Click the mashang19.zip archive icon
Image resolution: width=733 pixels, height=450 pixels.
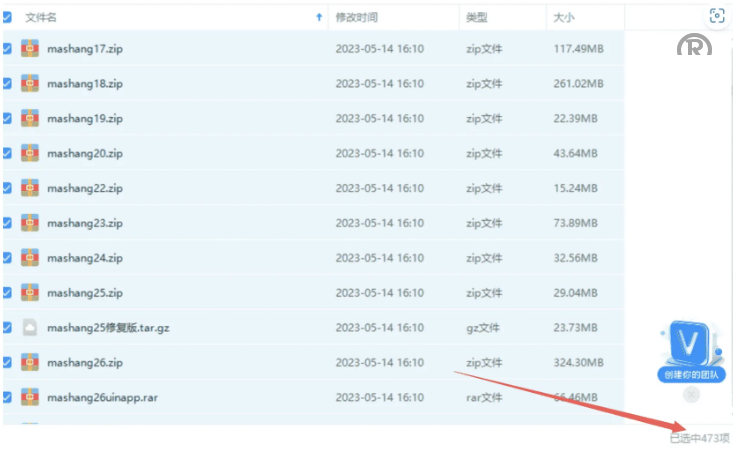click(30, 118)
